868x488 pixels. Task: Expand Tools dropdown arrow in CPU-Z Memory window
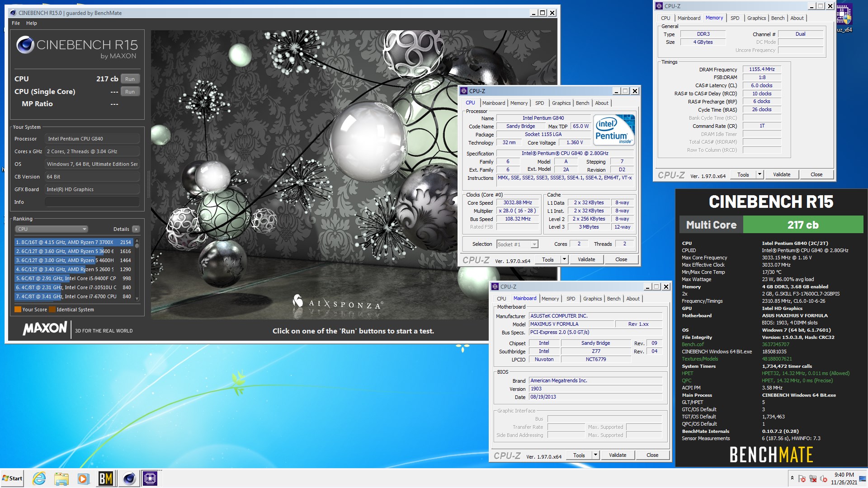[x=759, y=174]
